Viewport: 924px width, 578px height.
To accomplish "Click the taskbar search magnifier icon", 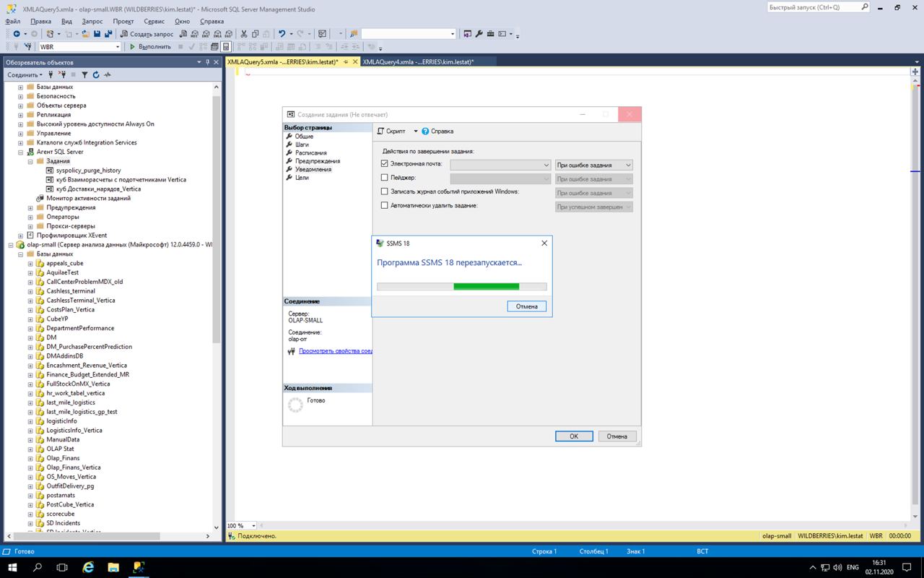I will pos(38,567).
